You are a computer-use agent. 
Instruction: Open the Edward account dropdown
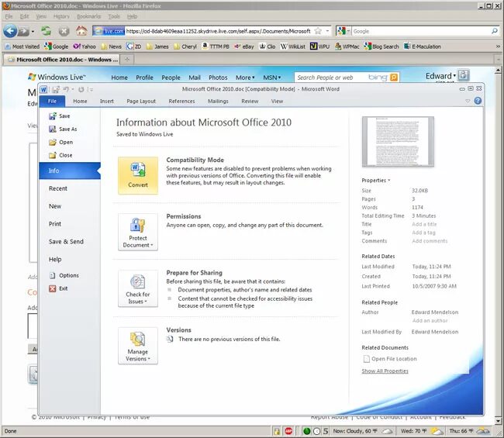440,76
